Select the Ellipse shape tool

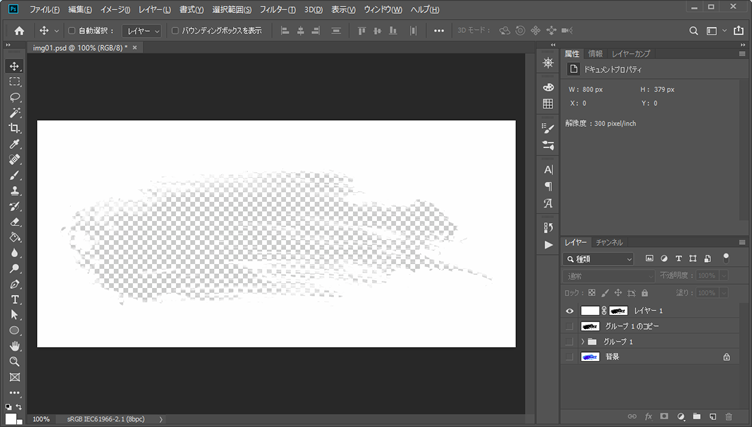tap(14, 331)
